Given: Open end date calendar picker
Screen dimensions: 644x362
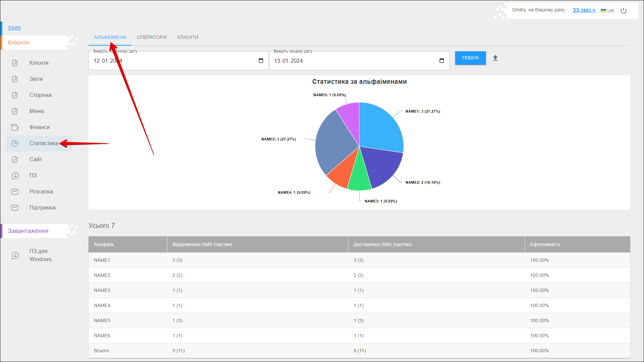Looking at the screenshot, I should [442, 61].
